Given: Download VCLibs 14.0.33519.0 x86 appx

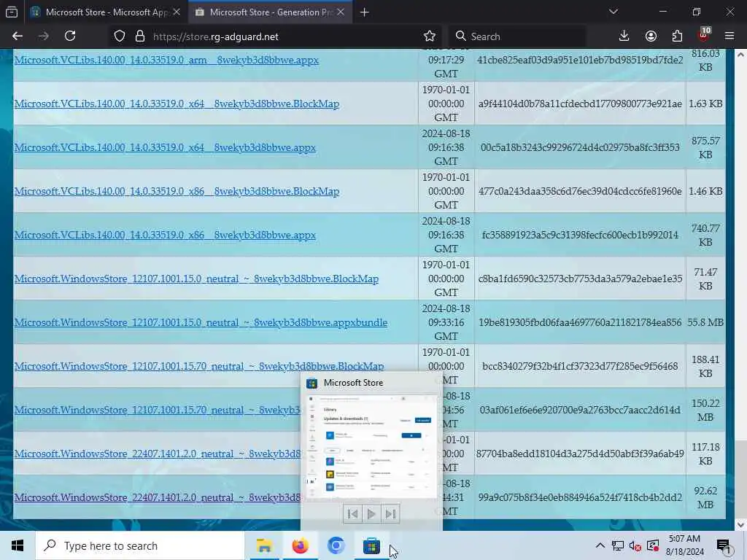Looking at the screenshot, I should coord(165,236).
